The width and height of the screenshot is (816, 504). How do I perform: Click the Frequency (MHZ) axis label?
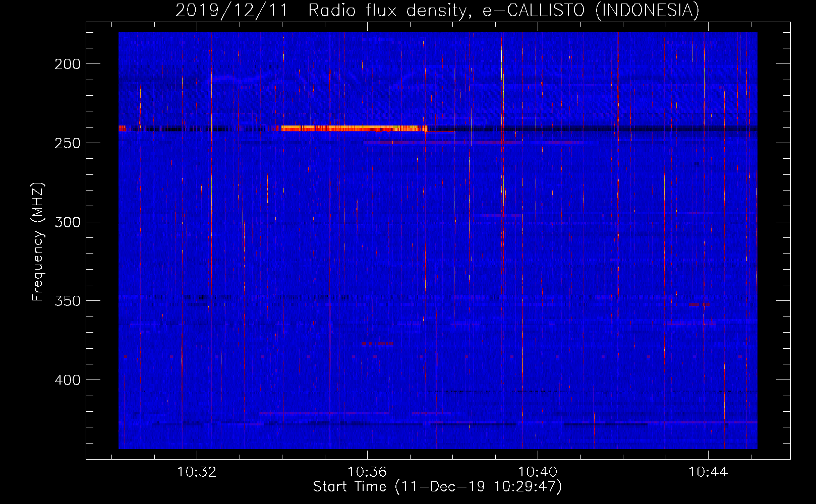coord(38,241)
